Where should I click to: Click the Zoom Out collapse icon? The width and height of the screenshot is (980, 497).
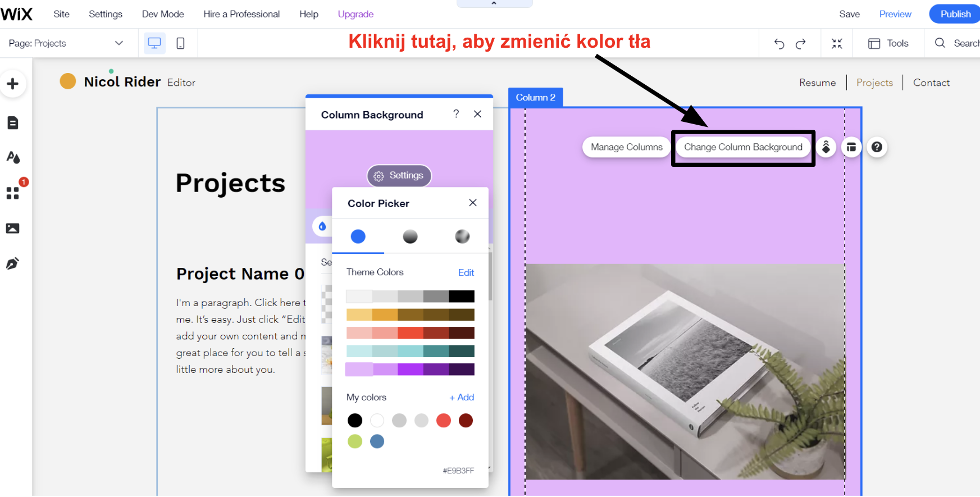click(837, 44)
